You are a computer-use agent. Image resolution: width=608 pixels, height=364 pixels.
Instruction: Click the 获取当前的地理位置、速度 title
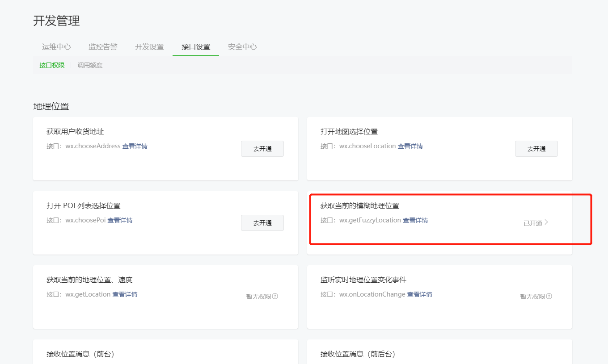(89, 280)
